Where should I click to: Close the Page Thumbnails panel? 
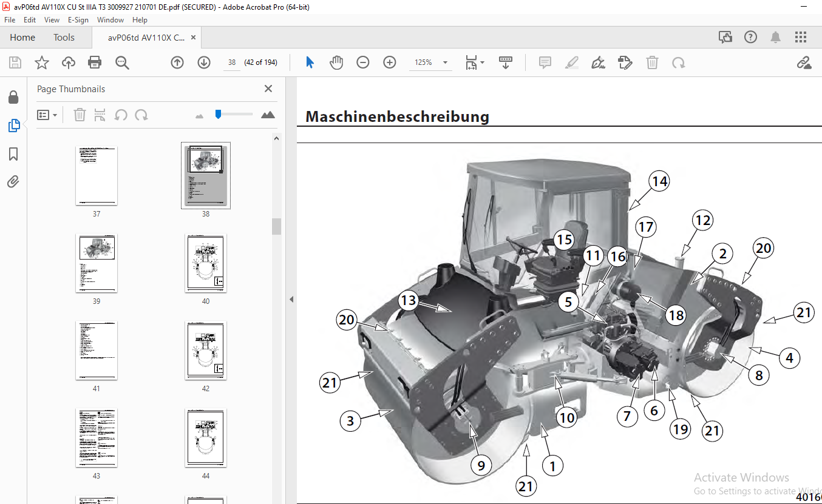tap(268, 89)
